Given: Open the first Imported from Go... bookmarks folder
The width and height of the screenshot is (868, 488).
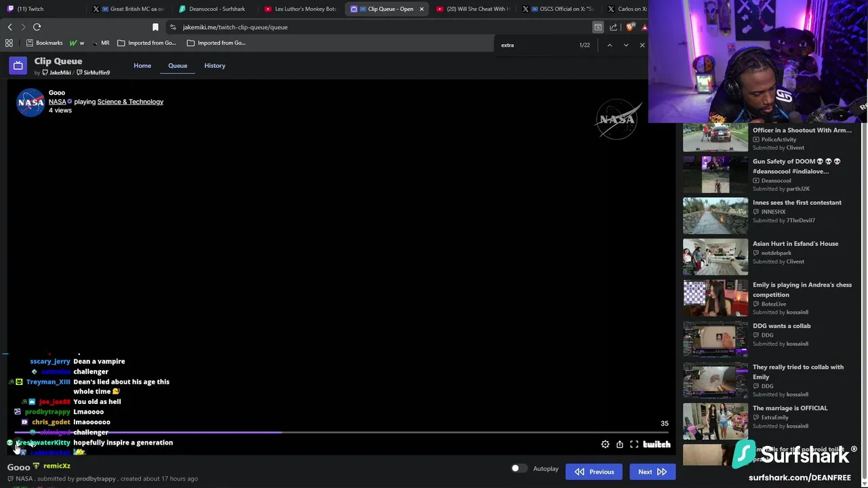Looking at the screenshot, I should pos(146,43).
